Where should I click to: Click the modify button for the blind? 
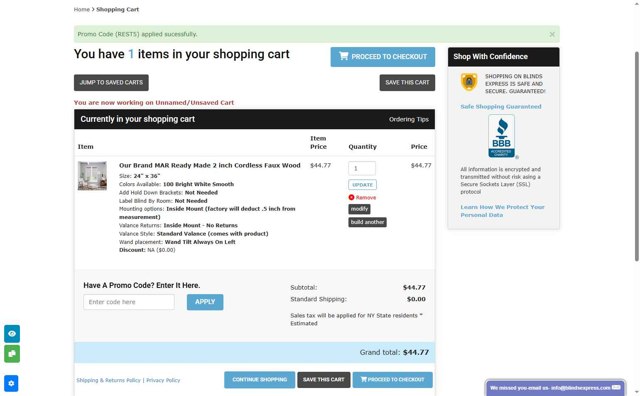[x=359, y=209]
